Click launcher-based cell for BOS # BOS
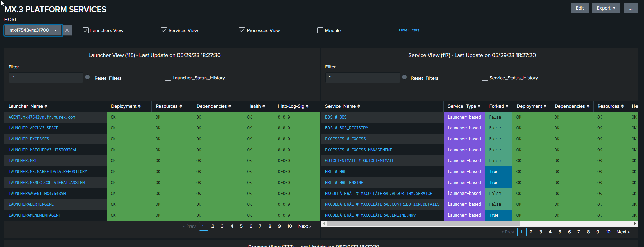Viewport: 644px width, 247px height. pyautogui.click(x=464, y=117)
